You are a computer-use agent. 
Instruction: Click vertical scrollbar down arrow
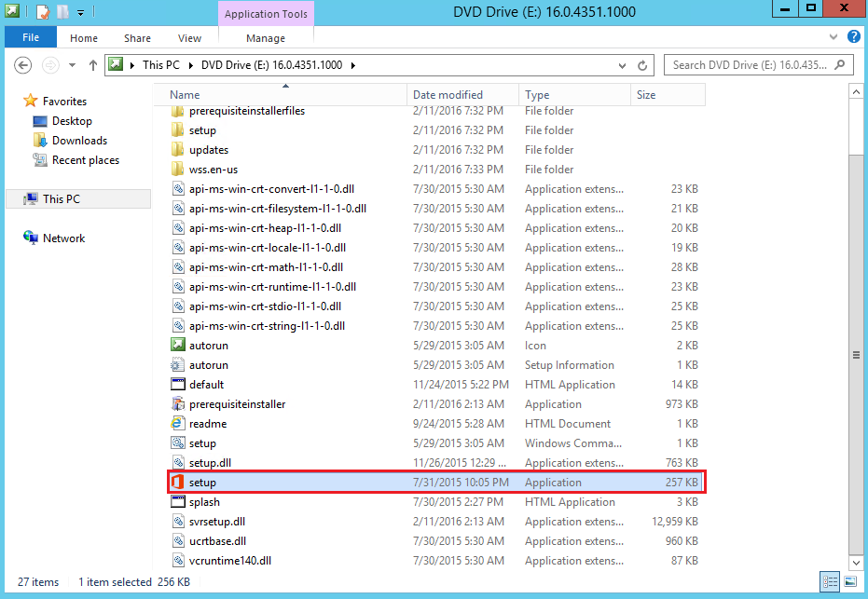click(x=856, y=563)
